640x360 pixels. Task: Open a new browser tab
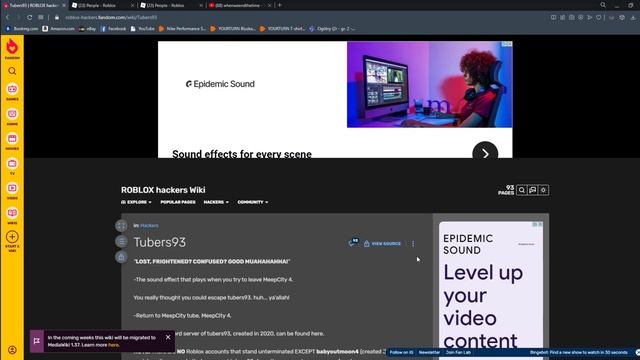pos(280,5)
